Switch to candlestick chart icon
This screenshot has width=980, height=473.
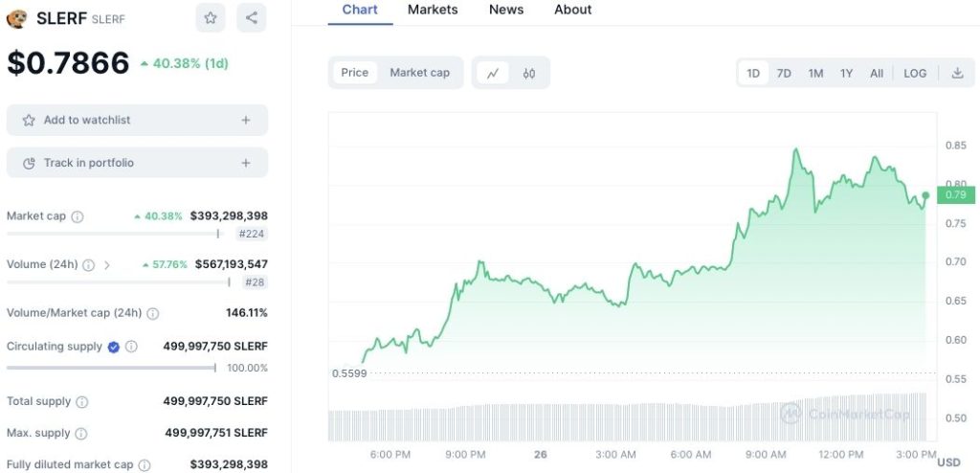pos(528,73)
